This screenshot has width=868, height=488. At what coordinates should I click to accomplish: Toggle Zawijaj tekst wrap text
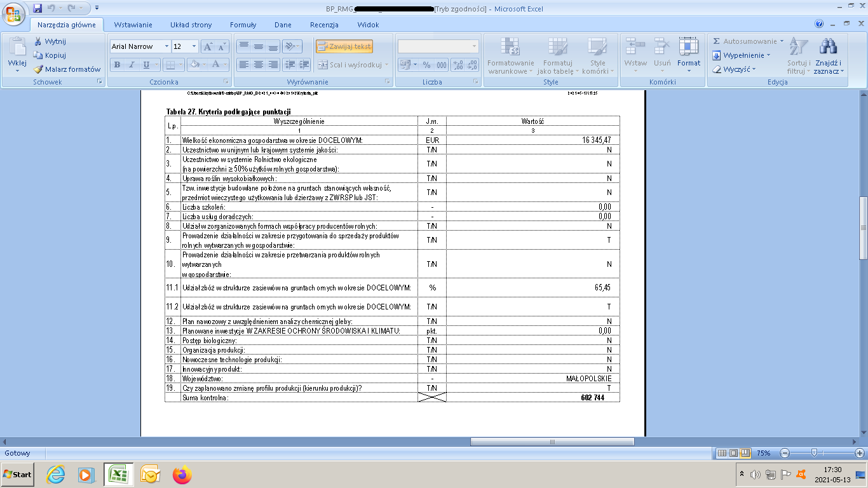point(344,46)
